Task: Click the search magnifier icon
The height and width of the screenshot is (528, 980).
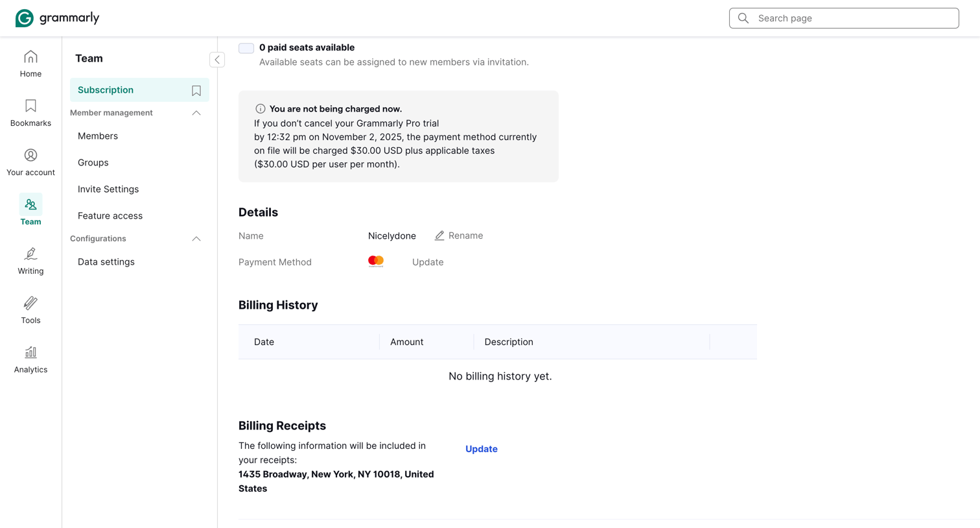Action: pyautogui.click(x=743, y=18)
